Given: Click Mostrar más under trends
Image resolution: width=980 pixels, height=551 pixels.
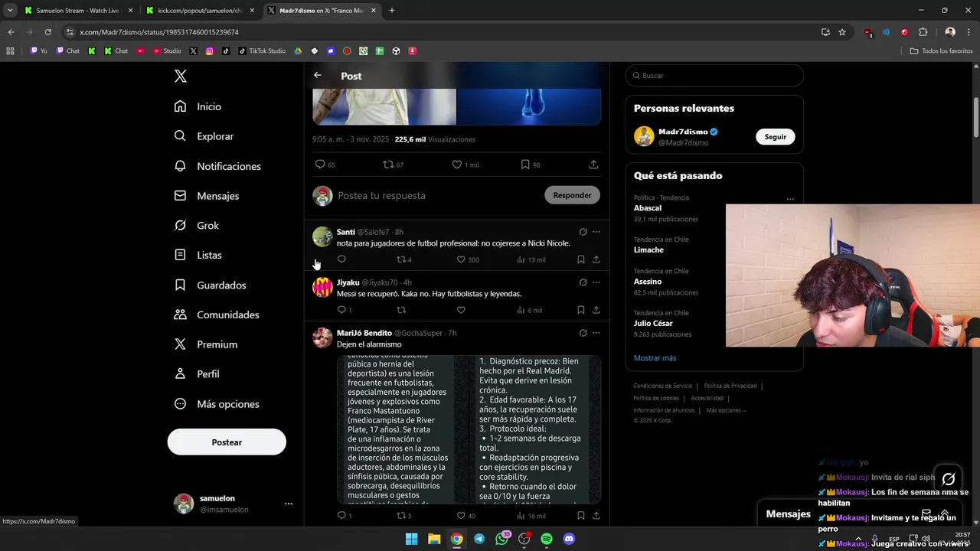Looking at the screenshot, I should tap(655, 358).
